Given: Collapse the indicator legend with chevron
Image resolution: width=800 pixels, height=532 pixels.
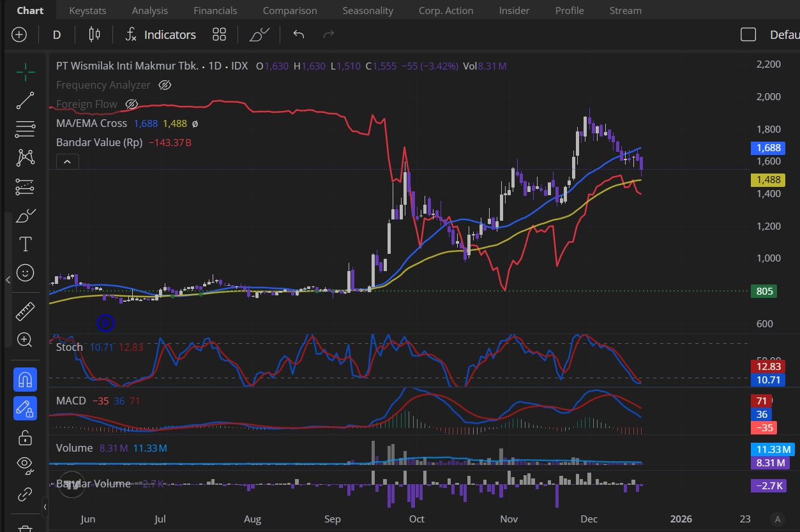Looking at the screenshot, I should coord(68,161).
